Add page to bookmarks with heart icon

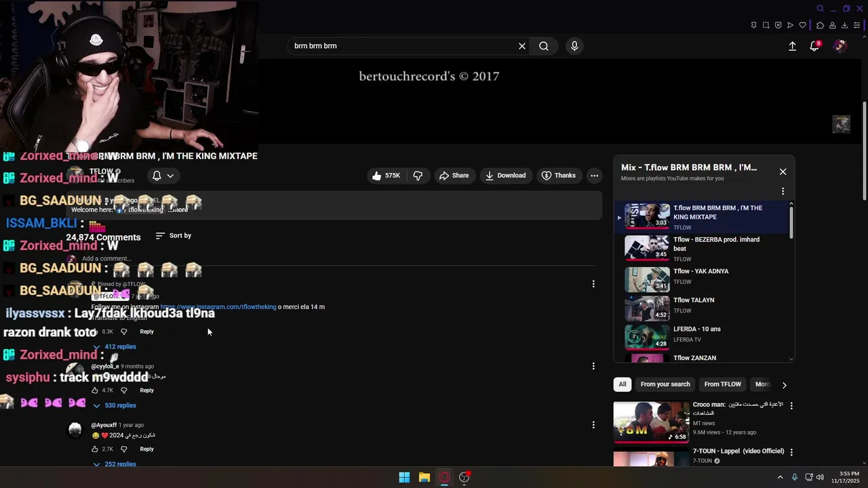tap(803, 25)
